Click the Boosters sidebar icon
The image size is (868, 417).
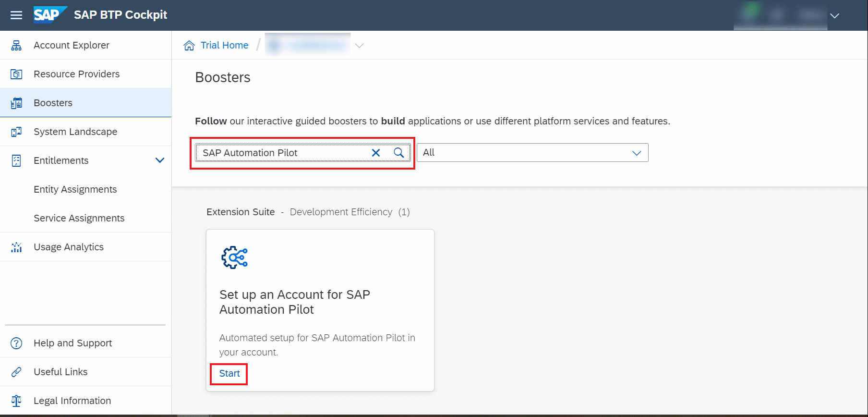click(x=16, y=103)
